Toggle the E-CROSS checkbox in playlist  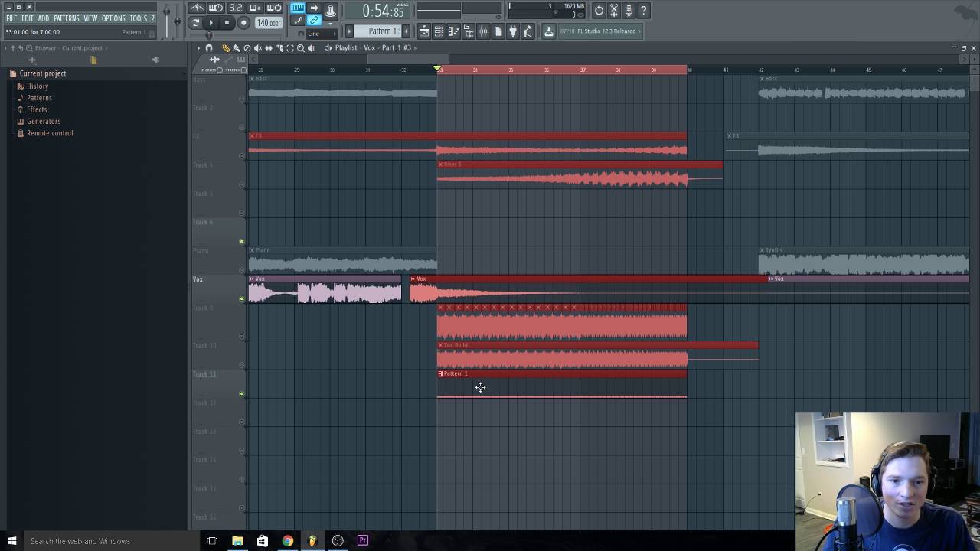pyautogui.click(x=220, y=70)
